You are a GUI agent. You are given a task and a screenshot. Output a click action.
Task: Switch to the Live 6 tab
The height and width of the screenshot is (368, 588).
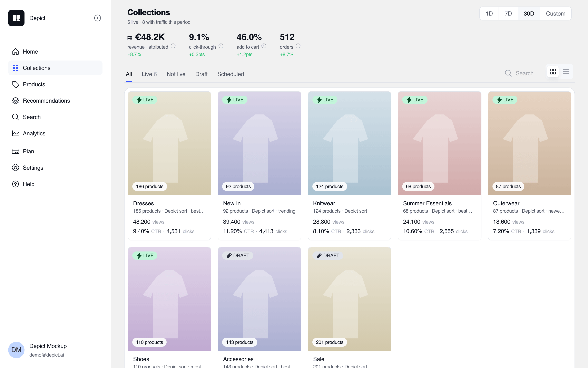pos(149,74)
